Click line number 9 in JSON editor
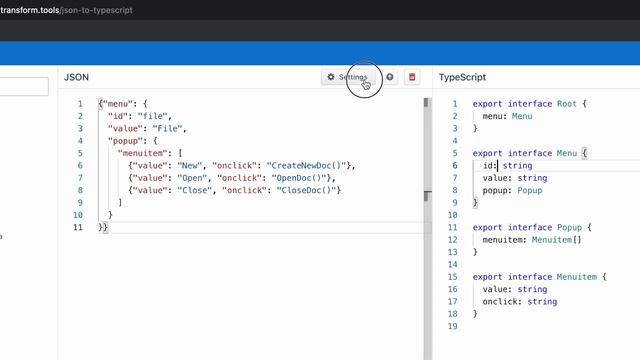The image size is (640, 360). (x=80, y=202)
